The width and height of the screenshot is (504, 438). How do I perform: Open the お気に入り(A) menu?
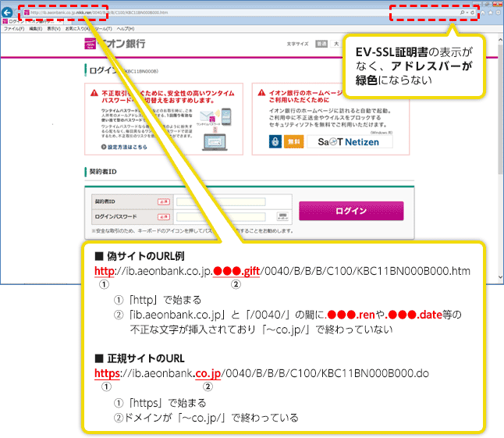(x=77, y=29)
